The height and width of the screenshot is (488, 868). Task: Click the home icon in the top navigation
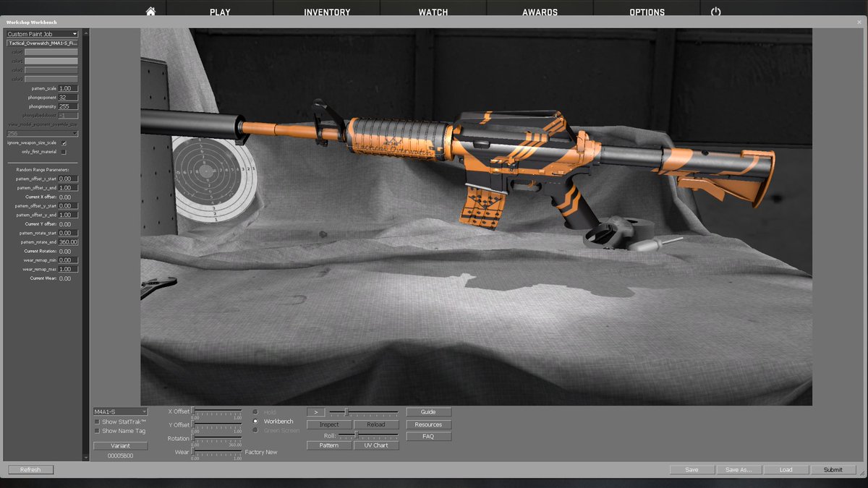151,11
